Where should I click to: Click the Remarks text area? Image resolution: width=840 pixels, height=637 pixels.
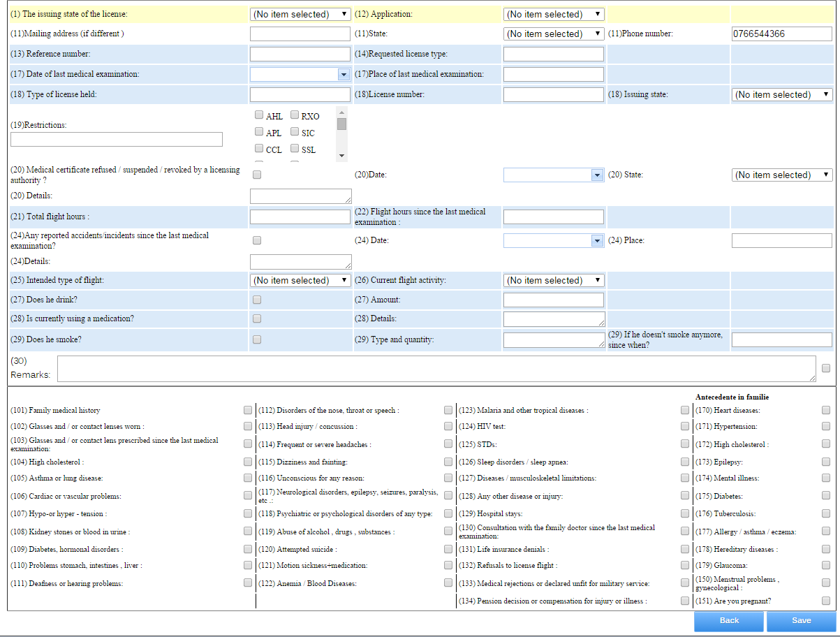436,368
